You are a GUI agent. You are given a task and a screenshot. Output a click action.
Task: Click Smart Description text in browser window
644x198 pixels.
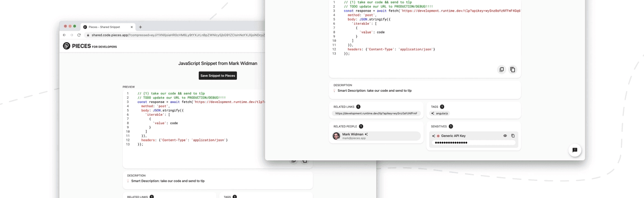[168, 181]
